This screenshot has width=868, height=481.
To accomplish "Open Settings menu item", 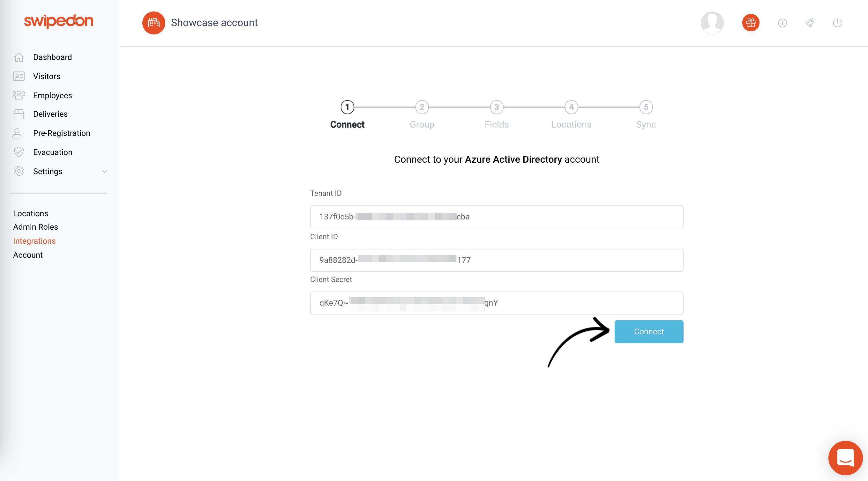I will tap(48, 172).
